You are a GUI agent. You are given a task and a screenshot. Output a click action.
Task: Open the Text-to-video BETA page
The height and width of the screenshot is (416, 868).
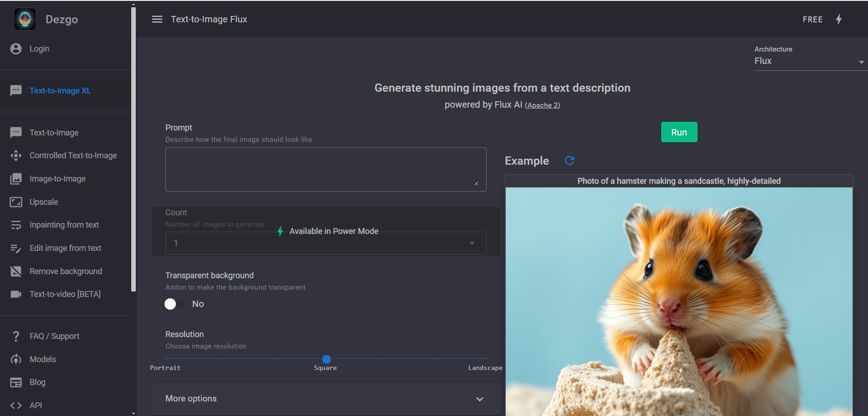pos(65,294)
